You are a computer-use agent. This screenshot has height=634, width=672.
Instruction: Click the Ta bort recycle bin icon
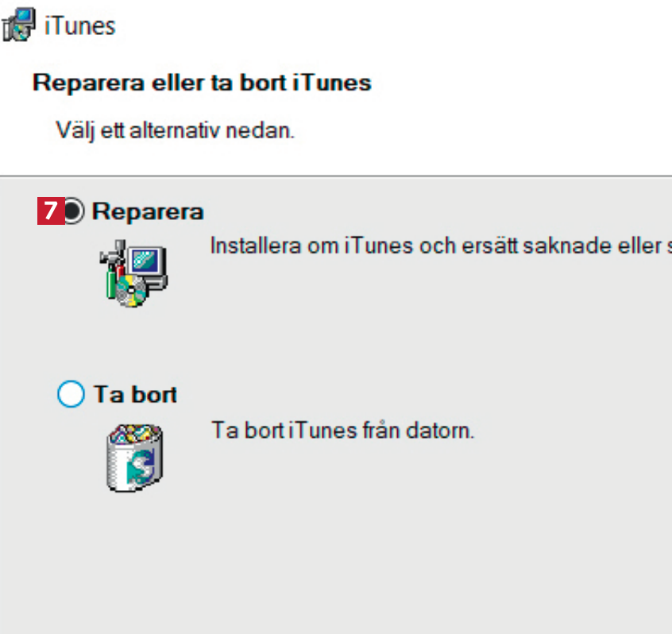point(135,457)
